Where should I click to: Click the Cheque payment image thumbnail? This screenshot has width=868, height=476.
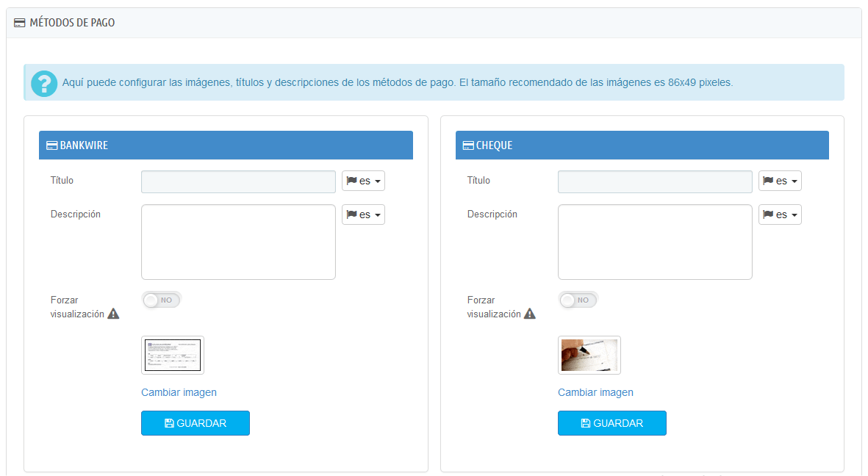coord(589,356)
